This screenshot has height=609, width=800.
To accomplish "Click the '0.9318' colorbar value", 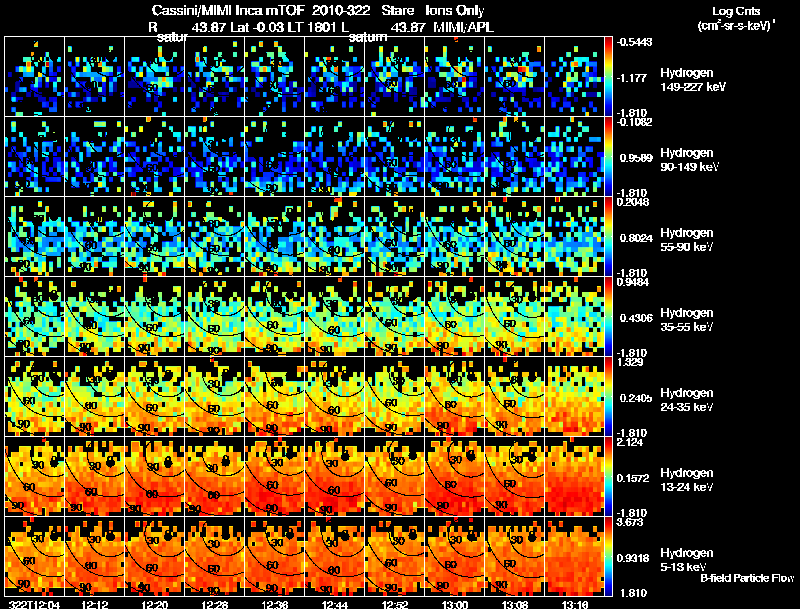I will (633, 558).
